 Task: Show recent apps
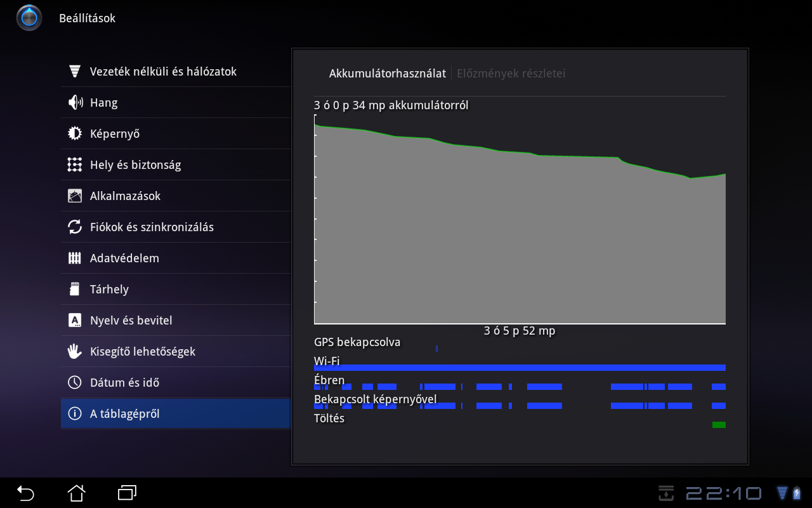(x=127, y=493)
